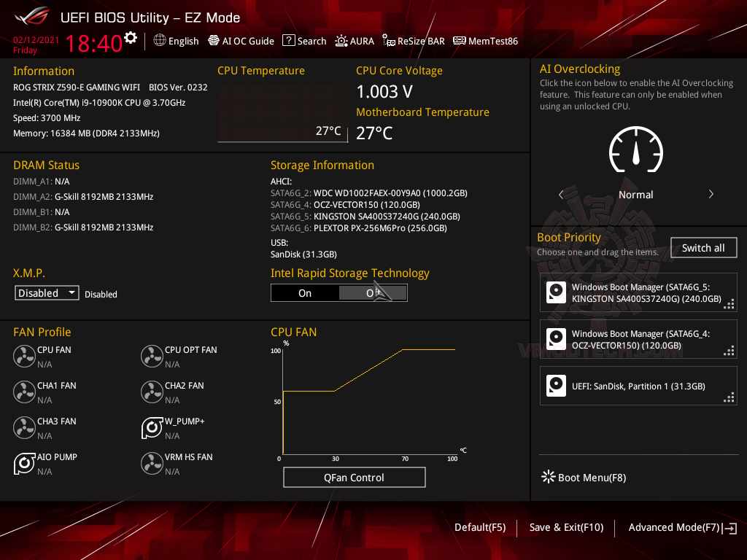Select the W_PUMP+ fan icon
The image size is (747, 560).
tap(152, 427)
